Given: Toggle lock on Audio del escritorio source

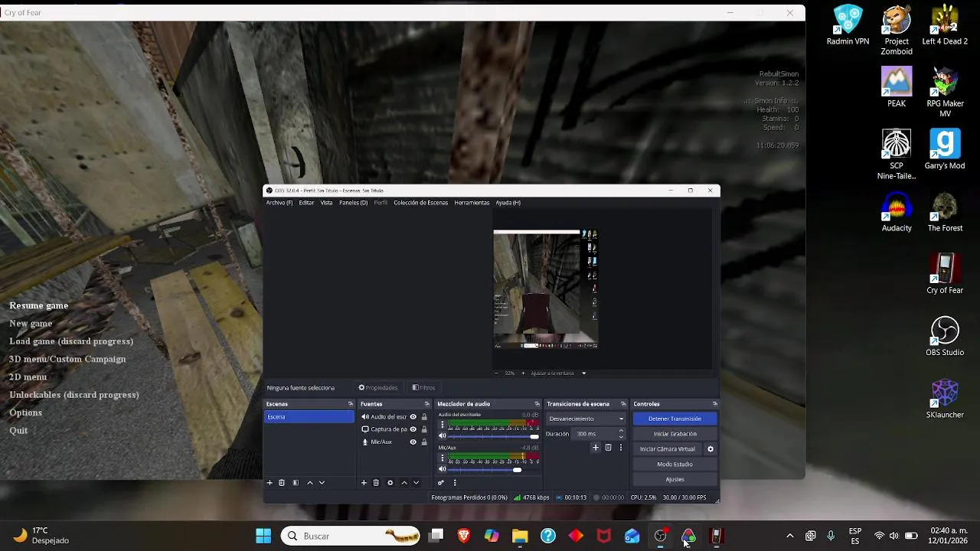Looking at the screenshot, I should click(424, 417).
